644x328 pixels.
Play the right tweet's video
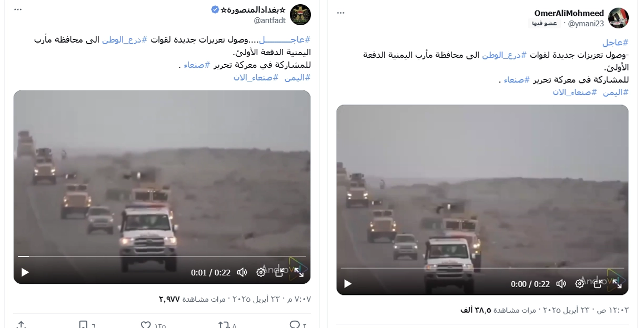[x=347, y=284]
